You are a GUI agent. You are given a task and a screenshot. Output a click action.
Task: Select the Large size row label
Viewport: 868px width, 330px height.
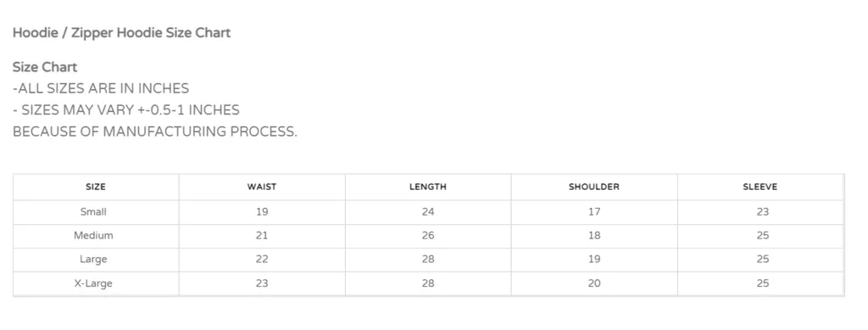tap(93, 259)
